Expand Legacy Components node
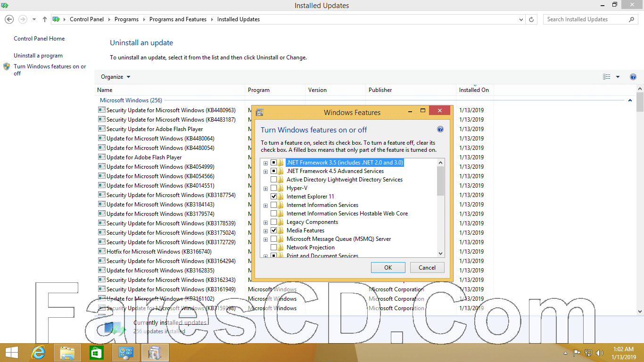The width and height of the screenshot is (644, 362). coord(266,222)
